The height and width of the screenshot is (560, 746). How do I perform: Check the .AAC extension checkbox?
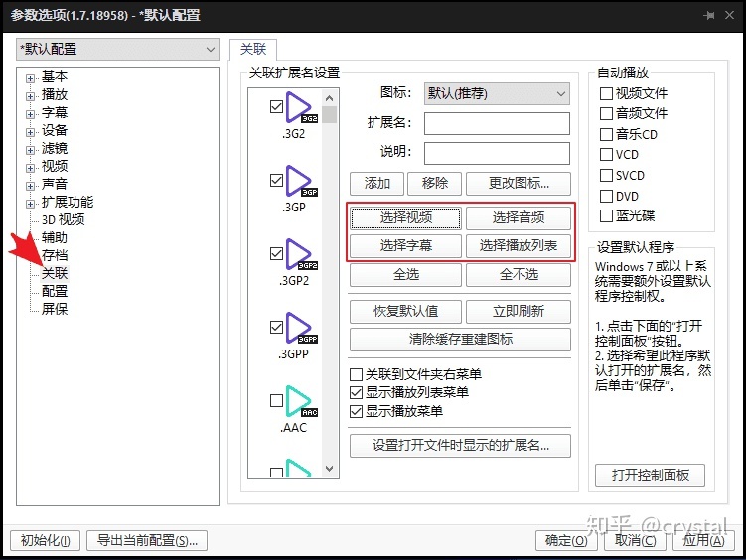tap(276, 400)
